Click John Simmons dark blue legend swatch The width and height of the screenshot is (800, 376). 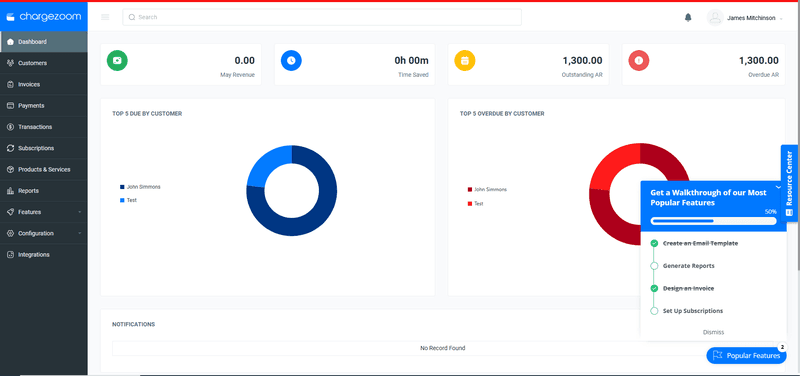[x=122, y=187]
